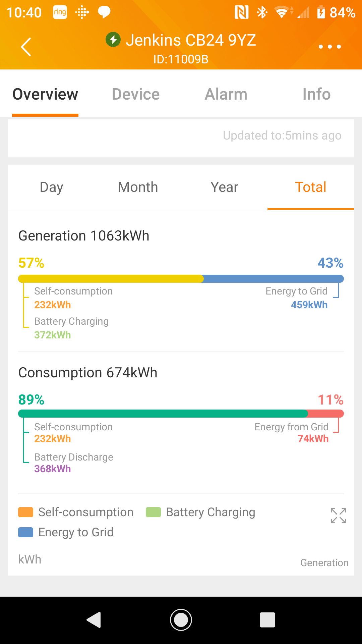
Task: Expand chart to fullscreen
Action: [x=338, y=516]
